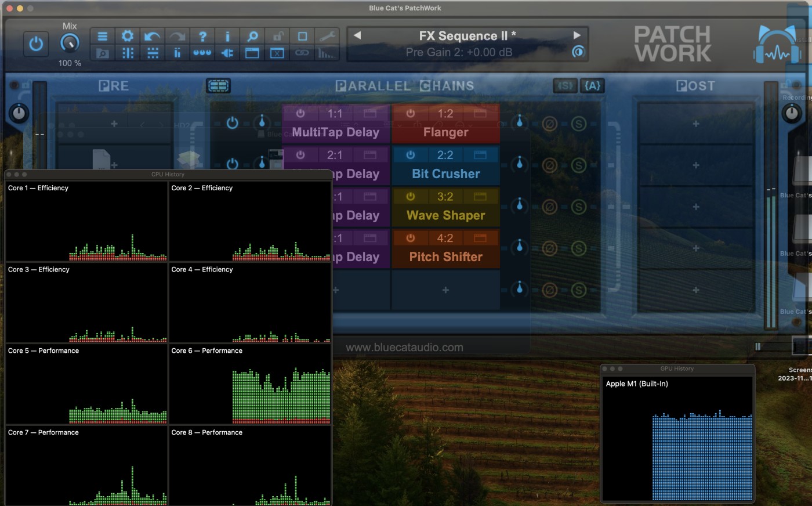The width and height of the screenshot is (812, 506).
Task: Select the previous preset arrow
Action: click(357, 35)
